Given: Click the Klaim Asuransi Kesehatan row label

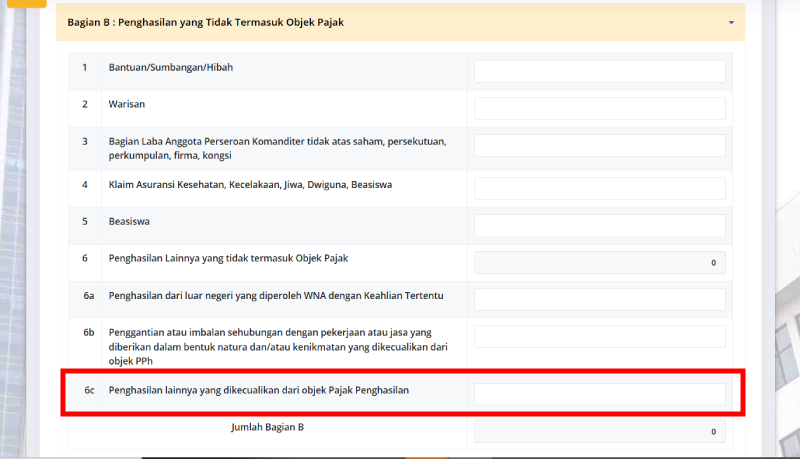Looking at the screenshot, I should 250,185.
